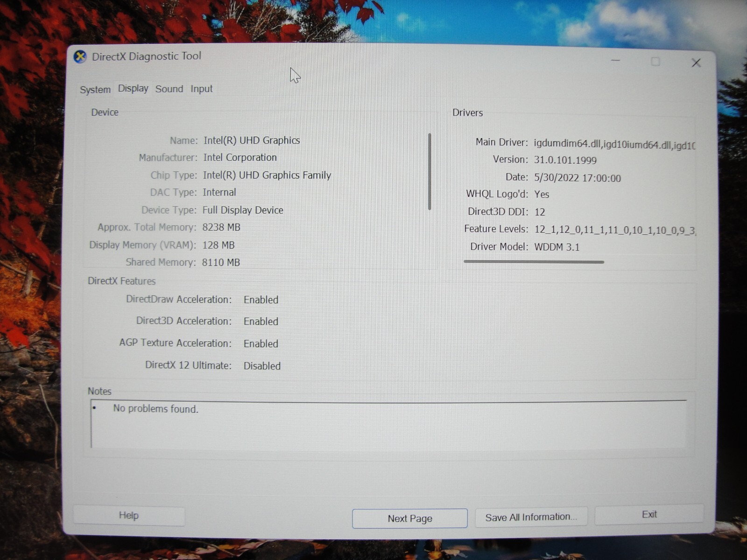This screenshot has width=747, height=560.
Task: Go to the Input tab
Action: [201, 89]
